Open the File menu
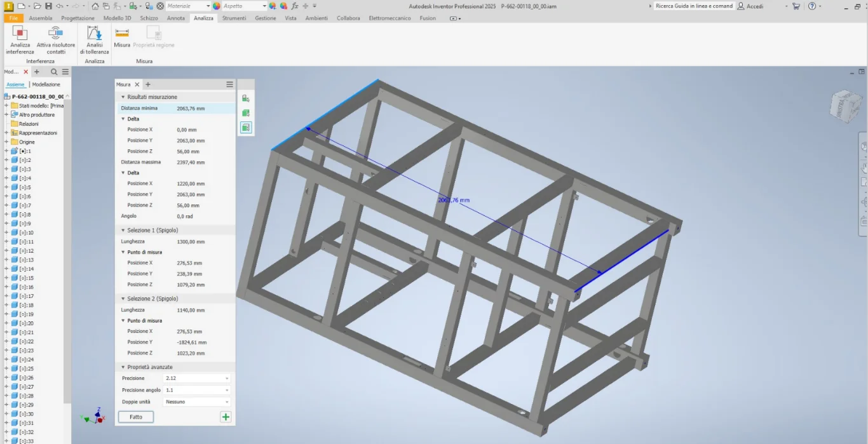Viewport: 868px width, 444px height. (13, 18)
